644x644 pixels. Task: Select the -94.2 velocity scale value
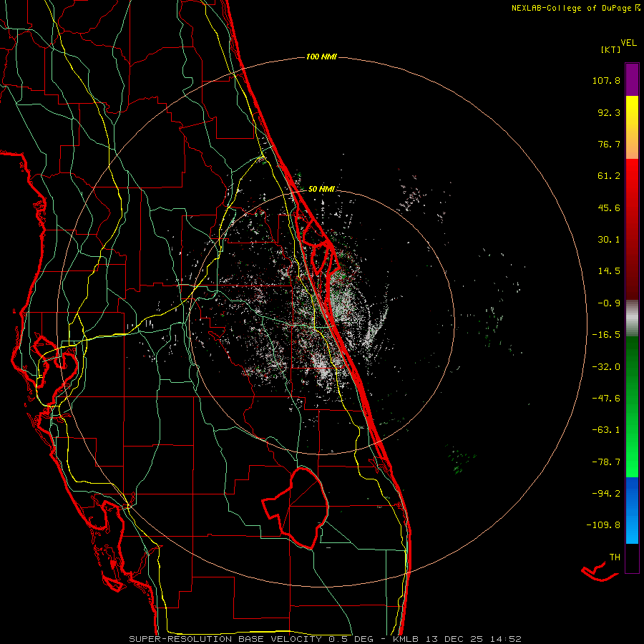(x=606, y=493)
